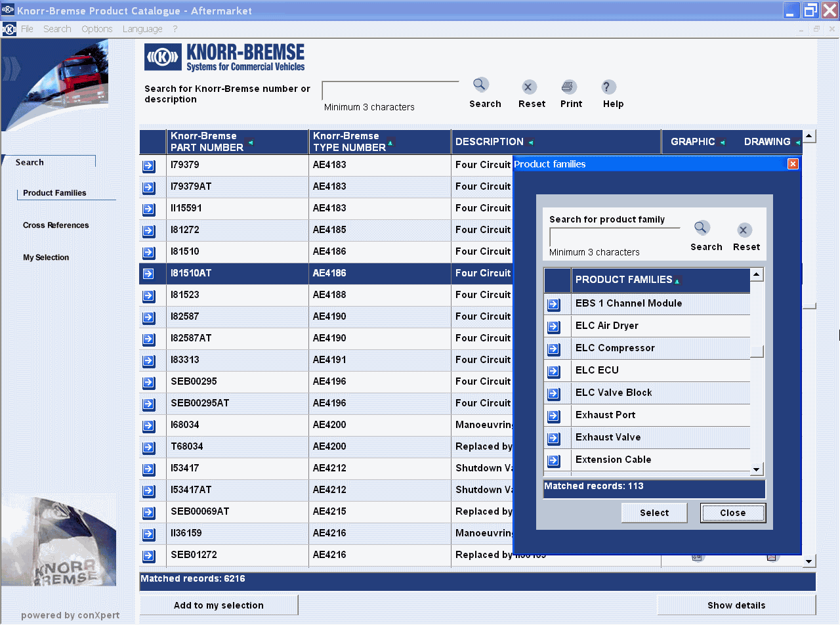The image size is (840, 625).
Task: Click arrow icon beside EBS 1 Channel Module
Action: pyautogui.click(x=554, y=305)
